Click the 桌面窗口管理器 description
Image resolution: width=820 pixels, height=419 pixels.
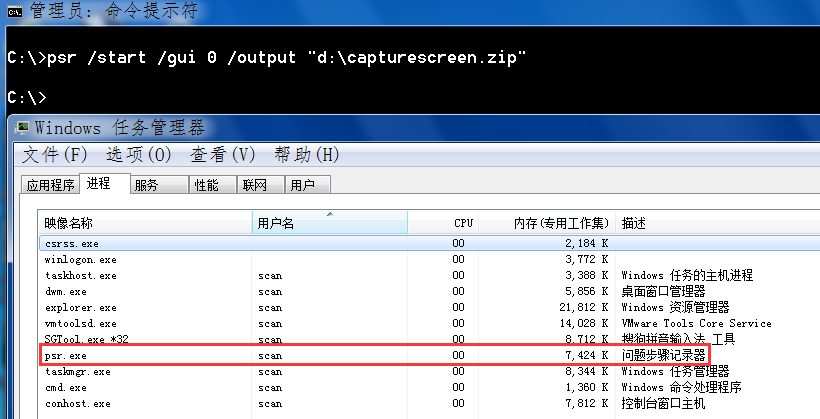664,291
